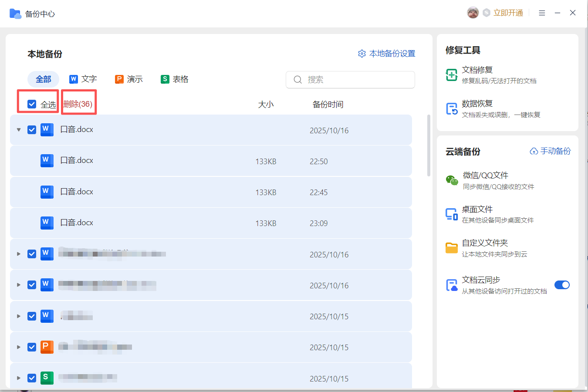Collapse the expanded 口音.docx group

point(19,130)
